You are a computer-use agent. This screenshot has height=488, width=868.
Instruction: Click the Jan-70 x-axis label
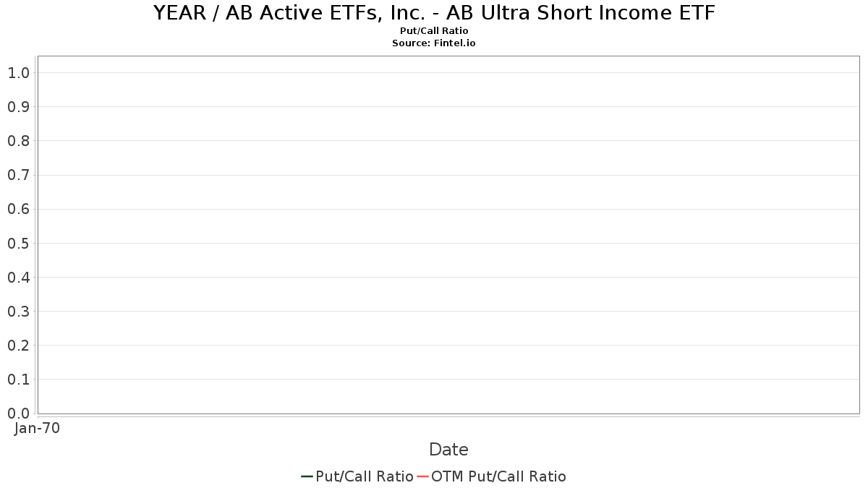pos(38,428)
